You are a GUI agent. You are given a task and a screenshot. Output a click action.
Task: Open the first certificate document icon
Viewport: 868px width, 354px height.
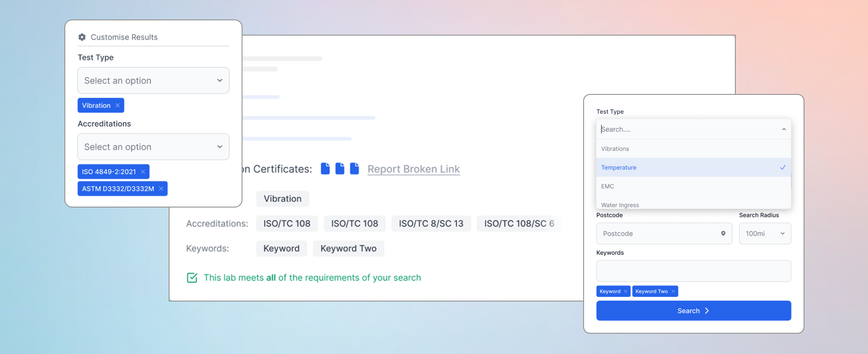coord(325,169)
